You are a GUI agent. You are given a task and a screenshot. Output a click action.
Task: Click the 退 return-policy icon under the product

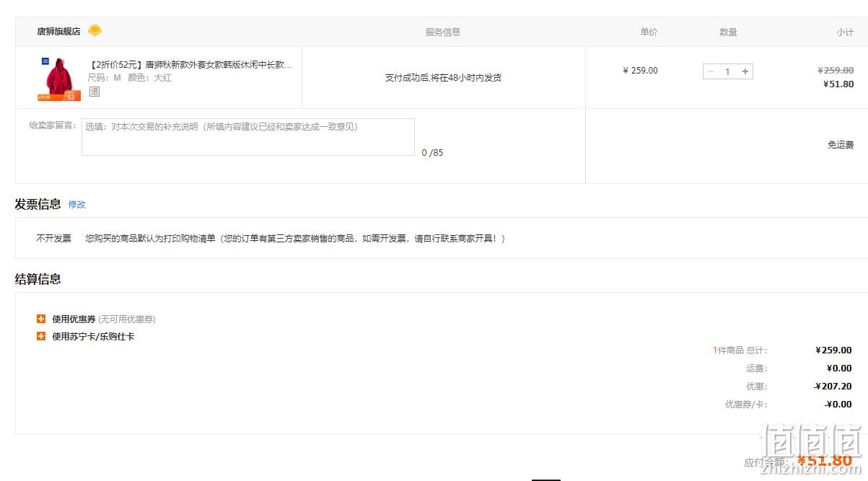tap(94, 92)
